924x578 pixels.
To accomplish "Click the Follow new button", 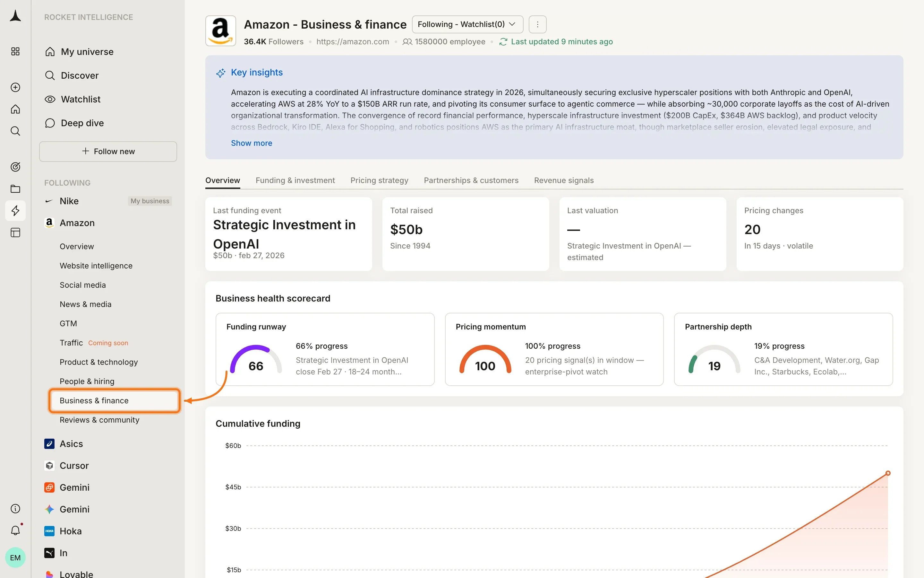I will pos(108,151).
